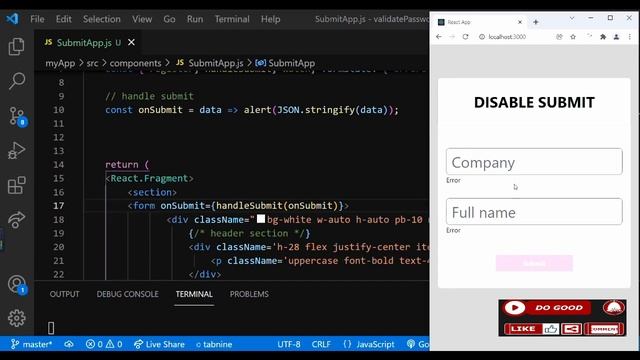Switch to the TERMINAL panel tab
Image resolution: width=640 pixels, height=360 pixels.
pos(194,294)
